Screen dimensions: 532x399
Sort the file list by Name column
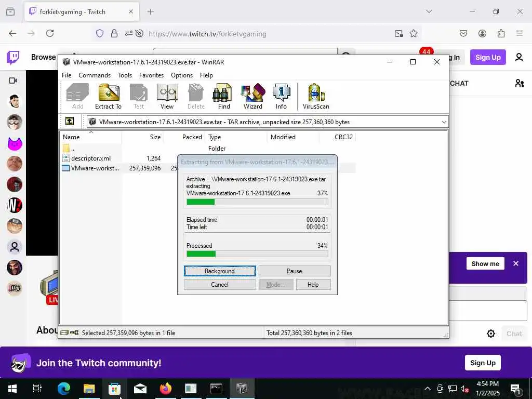[x=91, y=137]
